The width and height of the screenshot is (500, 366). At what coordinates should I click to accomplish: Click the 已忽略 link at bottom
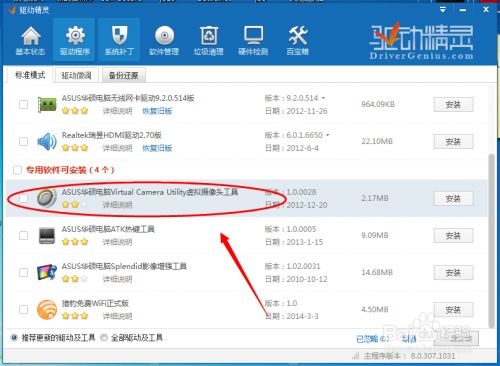[x=372, y=339]
